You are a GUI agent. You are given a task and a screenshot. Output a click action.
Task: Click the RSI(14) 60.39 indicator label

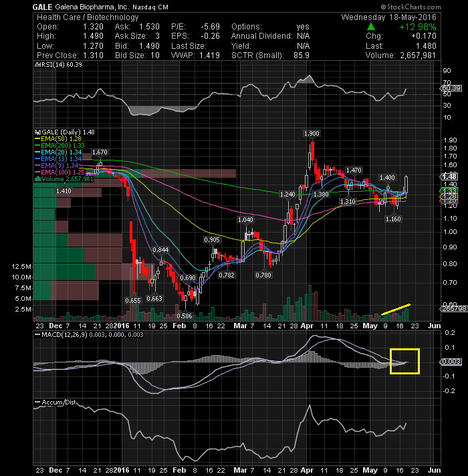tap(62, 65)
